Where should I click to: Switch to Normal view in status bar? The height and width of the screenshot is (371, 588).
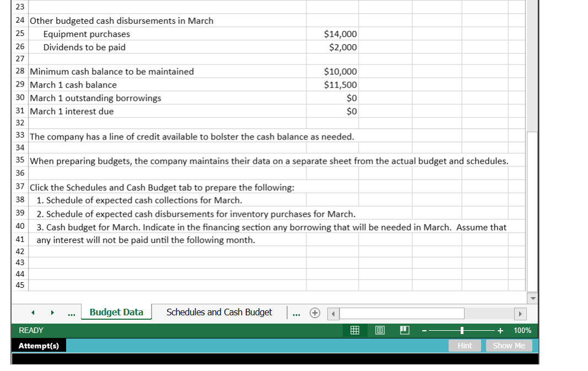pyautogui.click(x=354, y=330)
